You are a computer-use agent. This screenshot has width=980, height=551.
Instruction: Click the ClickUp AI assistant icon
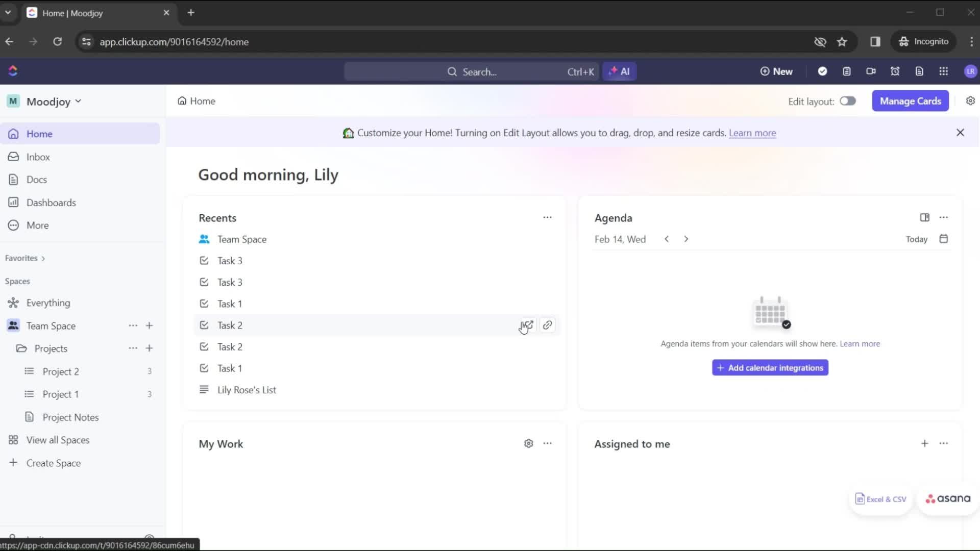point(619,71)
